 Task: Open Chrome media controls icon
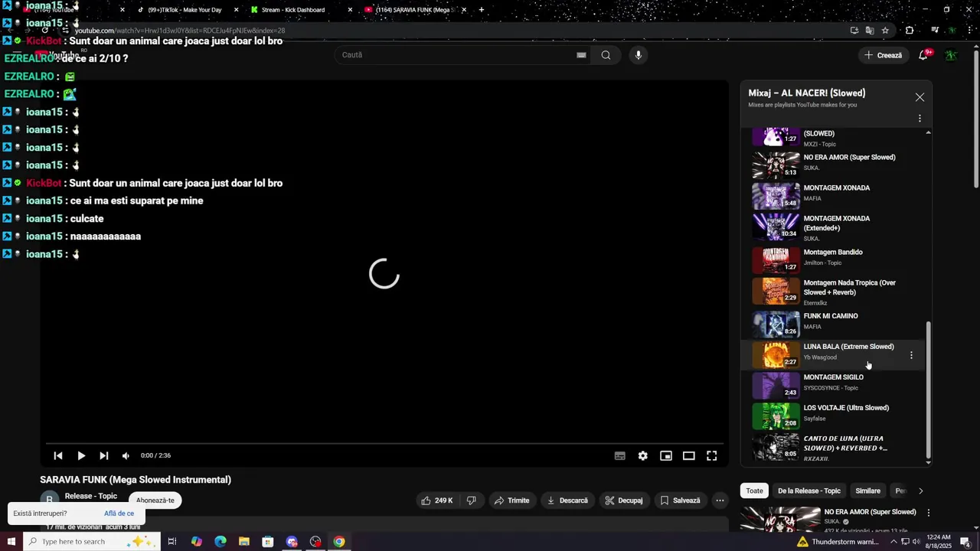935,31
